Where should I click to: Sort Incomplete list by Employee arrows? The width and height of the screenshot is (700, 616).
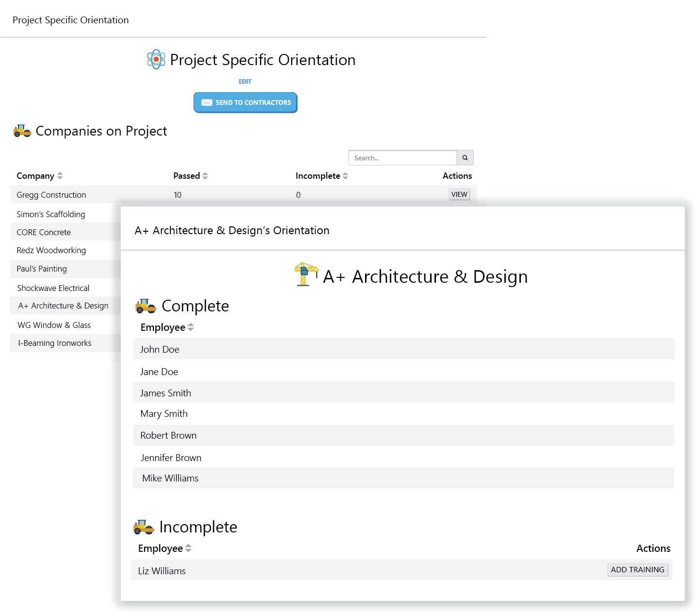pos(188,548)
